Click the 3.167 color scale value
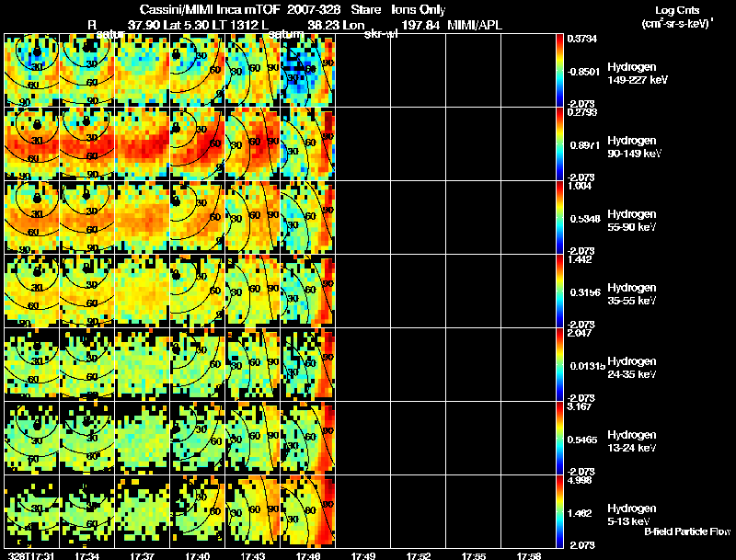736x560 pixels. [x=580, y=406]
